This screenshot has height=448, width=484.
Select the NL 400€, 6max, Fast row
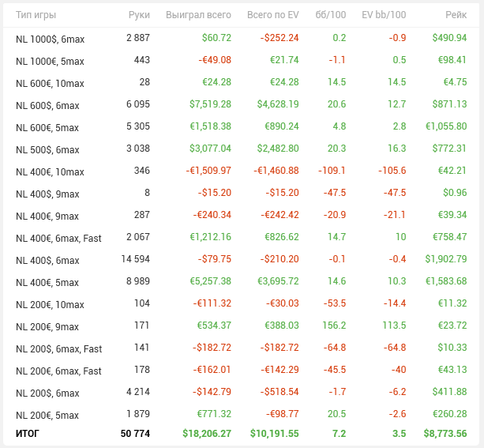coord(242,238)
